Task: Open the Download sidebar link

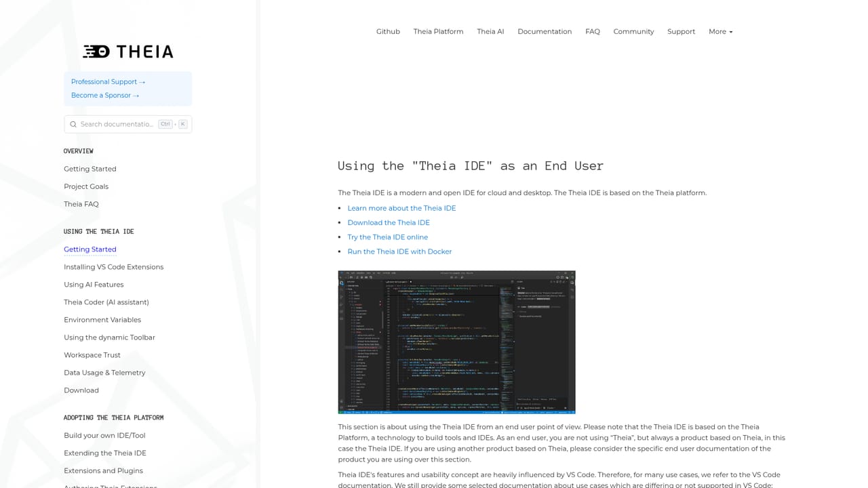Action: [81, 390]
